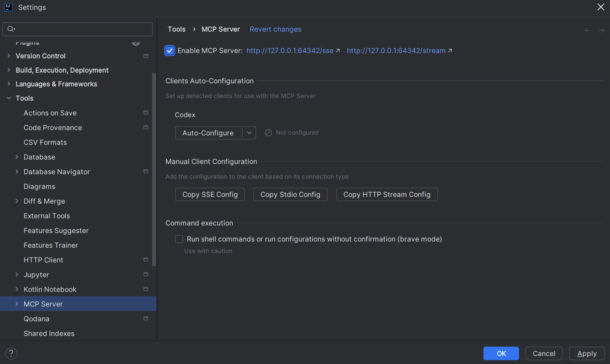Click the Cancel button
The height and width of the screenshot is (364, 610).
coord(544,353)
